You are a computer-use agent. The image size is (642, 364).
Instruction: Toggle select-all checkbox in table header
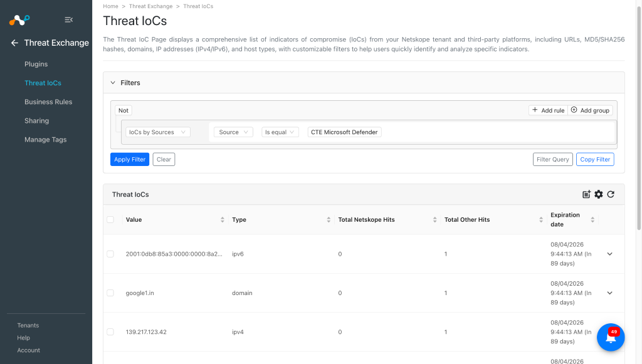110,220
